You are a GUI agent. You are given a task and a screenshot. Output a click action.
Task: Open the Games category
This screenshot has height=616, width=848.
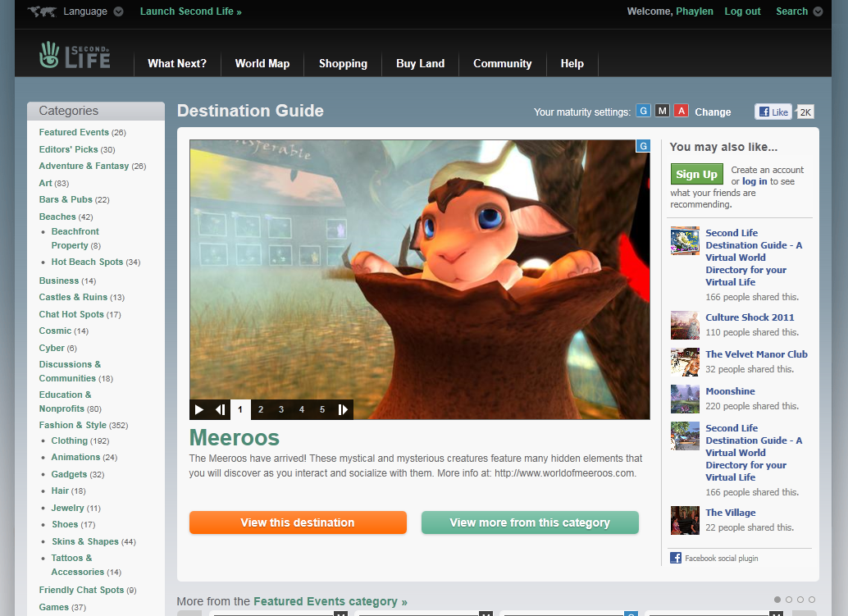(54, 607)
